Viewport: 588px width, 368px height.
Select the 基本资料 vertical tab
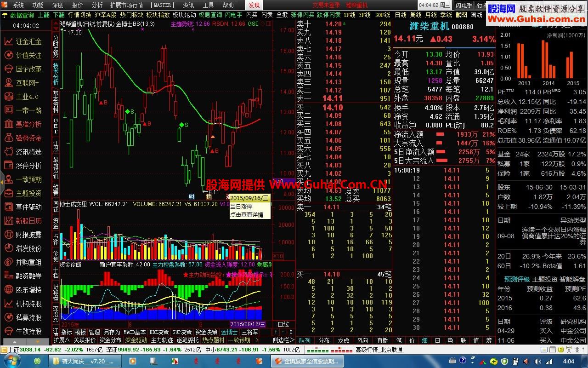pyautogui.click(x=56, y=102)
